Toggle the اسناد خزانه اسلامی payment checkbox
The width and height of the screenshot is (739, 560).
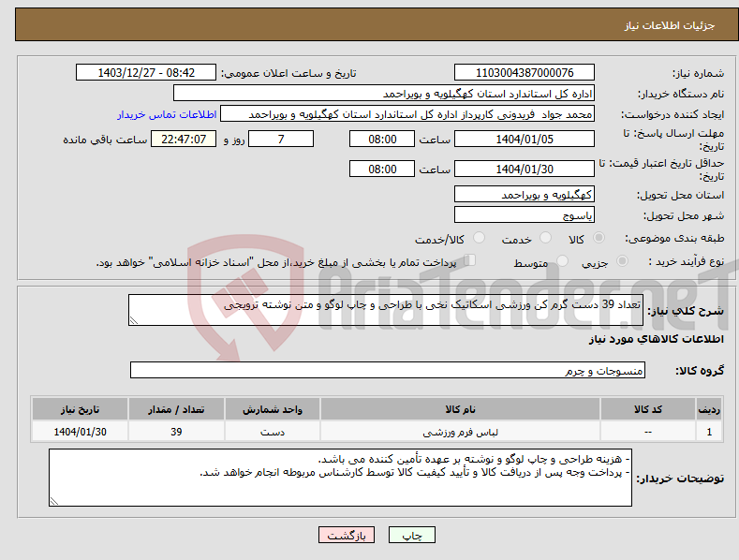(470, 259)
